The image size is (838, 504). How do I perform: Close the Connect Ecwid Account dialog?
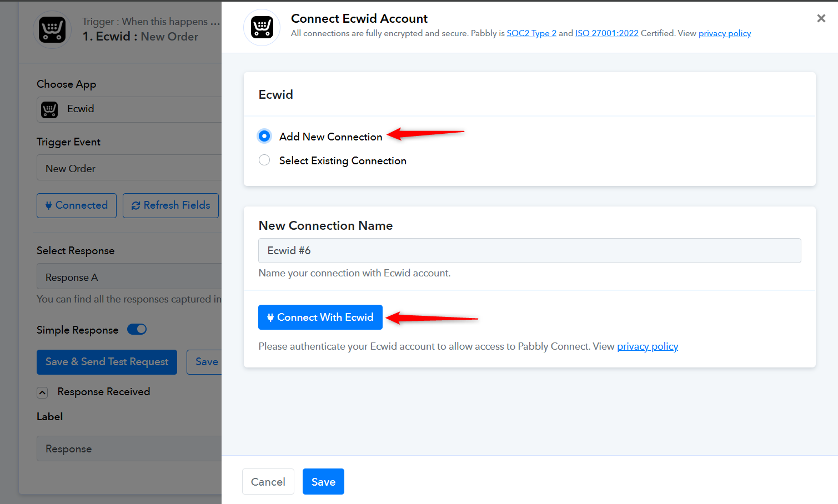point(821,18)
